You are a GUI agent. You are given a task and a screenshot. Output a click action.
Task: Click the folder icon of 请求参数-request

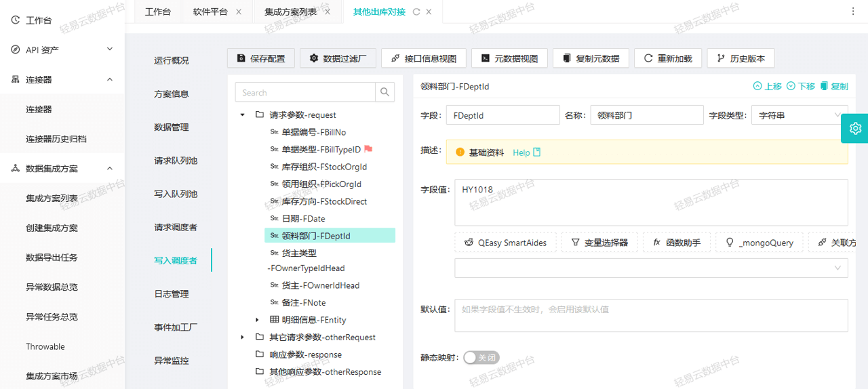pos(259,115)
